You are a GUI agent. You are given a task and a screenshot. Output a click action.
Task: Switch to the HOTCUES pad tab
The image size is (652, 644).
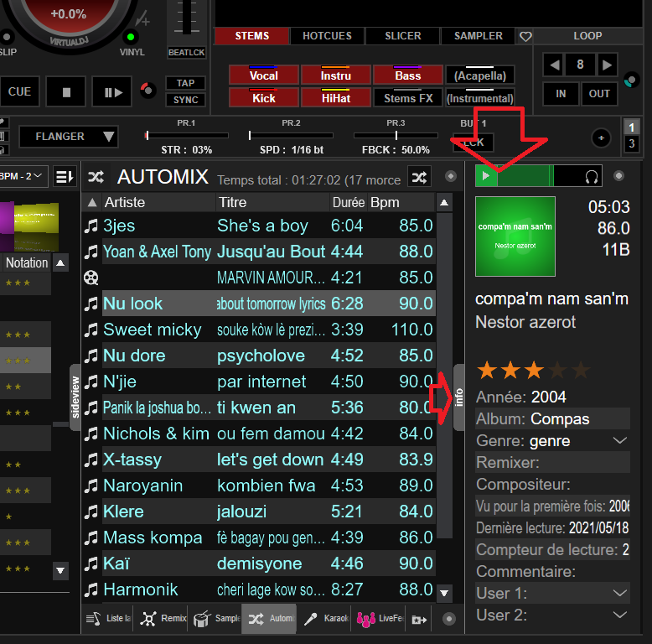tap(327, 36)
